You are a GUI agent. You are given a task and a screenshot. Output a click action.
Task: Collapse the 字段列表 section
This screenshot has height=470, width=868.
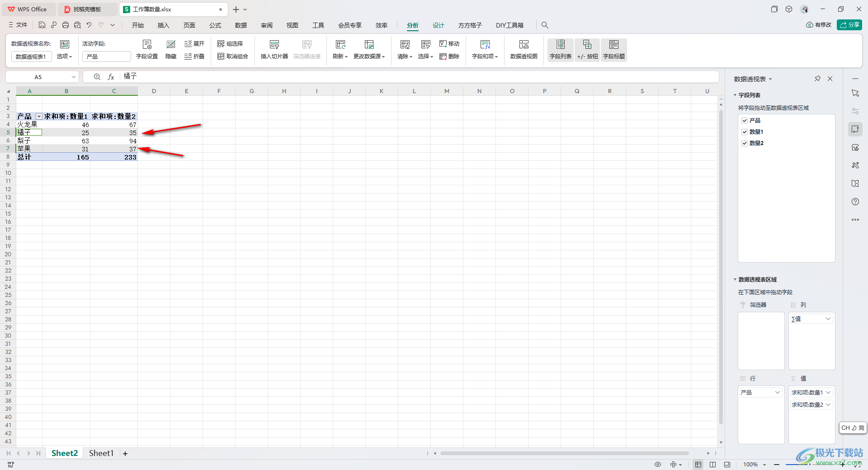[735, 95]
